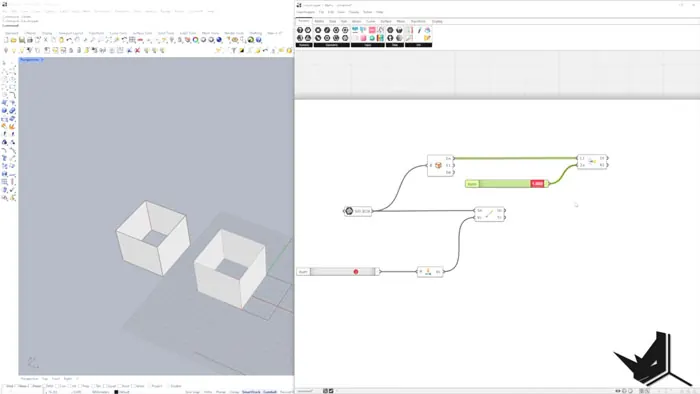
Task: Switch to the Curve tab in Grasshopper
Action: coord(371,21)
